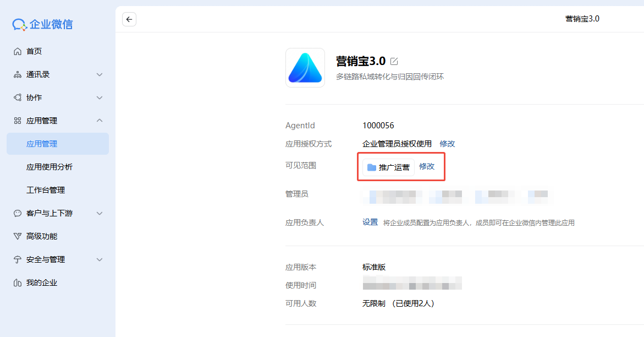Click the 可用人数 label

pos(301,303)
